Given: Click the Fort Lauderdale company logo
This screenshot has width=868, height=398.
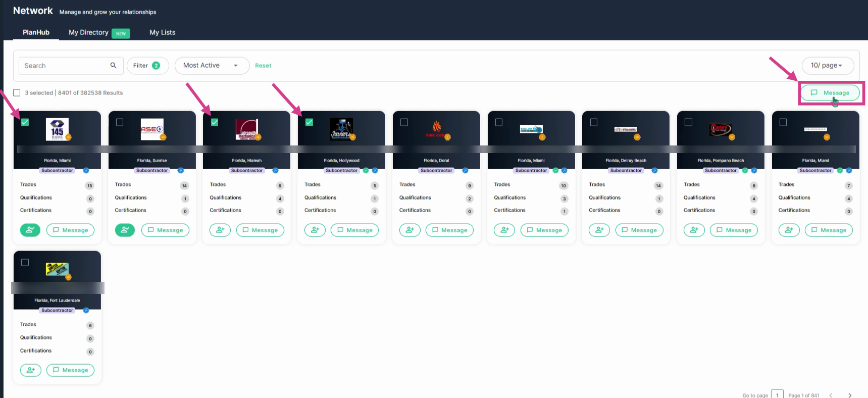Looking at the screenshot, I should tap(57, 269).
